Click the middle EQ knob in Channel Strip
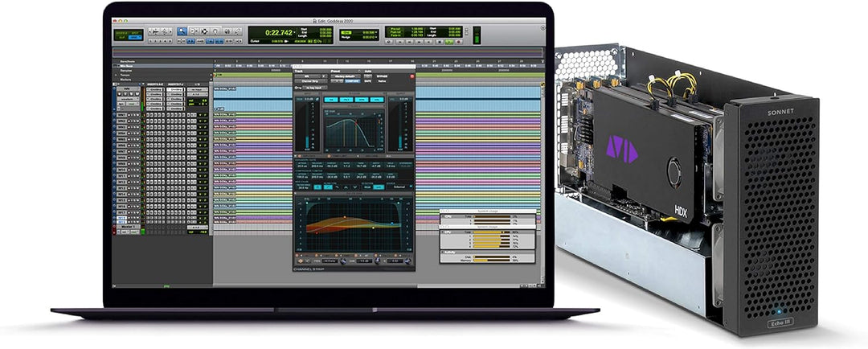Viewport: 868px width, 349px height. coord(378,261)
